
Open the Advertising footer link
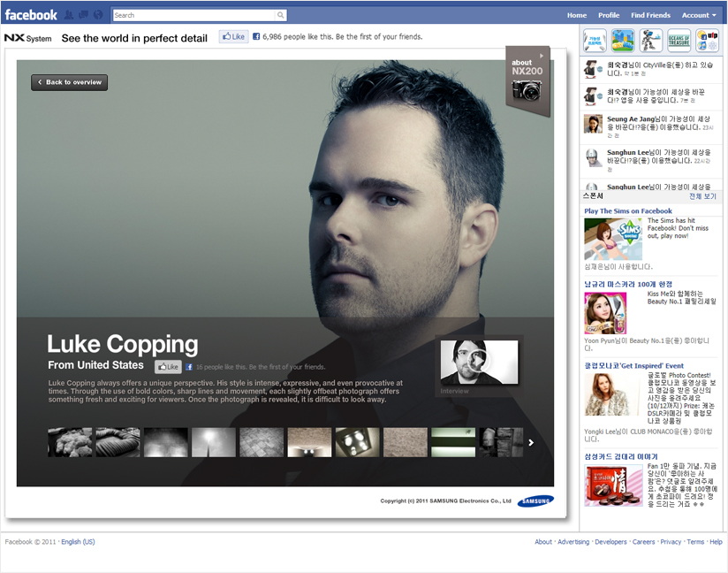point(573,542)
